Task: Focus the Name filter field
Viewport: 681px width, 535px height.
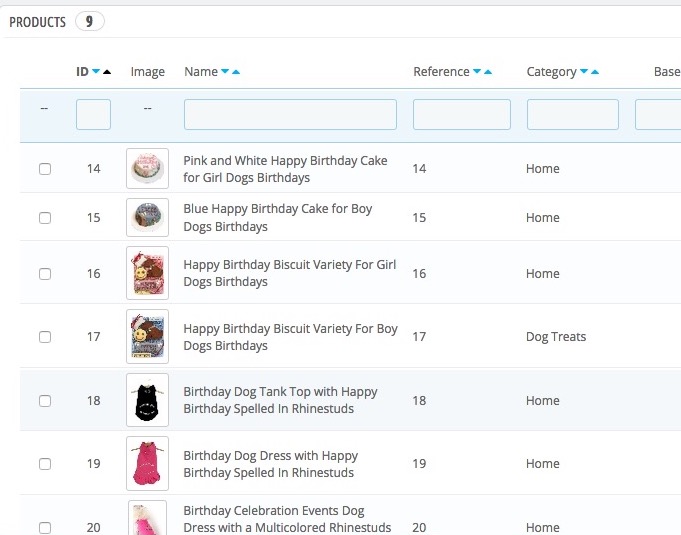Action: 290,114
